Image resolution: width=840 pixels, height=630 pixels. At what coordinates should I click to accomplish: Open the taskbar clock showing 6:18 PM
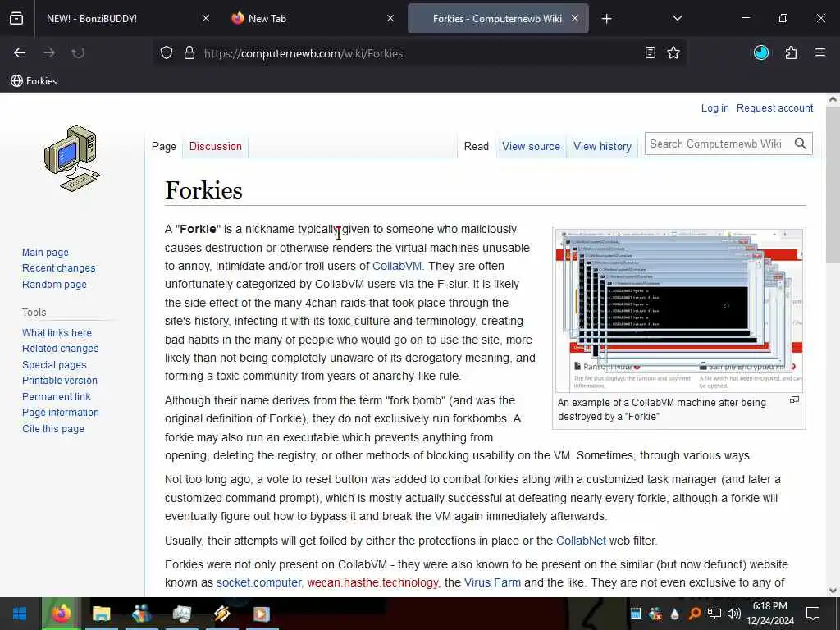pos(770,614)
